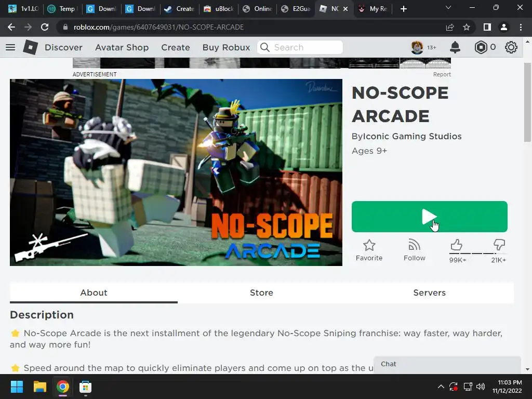This screenshot has height=399, width=532.
Task: Click the like/dislike vote ratio bar
Action: click(x=478, y=253)
